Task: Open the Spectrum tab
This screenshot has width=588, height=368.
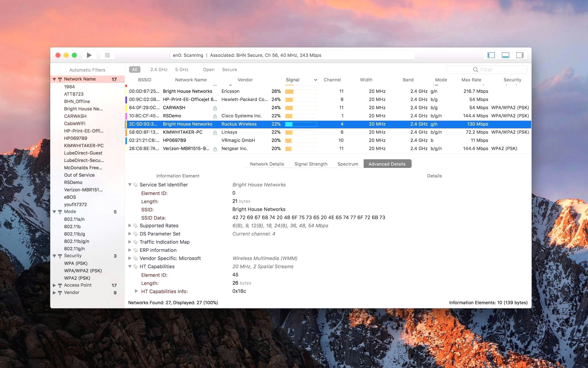Action: coord(347,164)
